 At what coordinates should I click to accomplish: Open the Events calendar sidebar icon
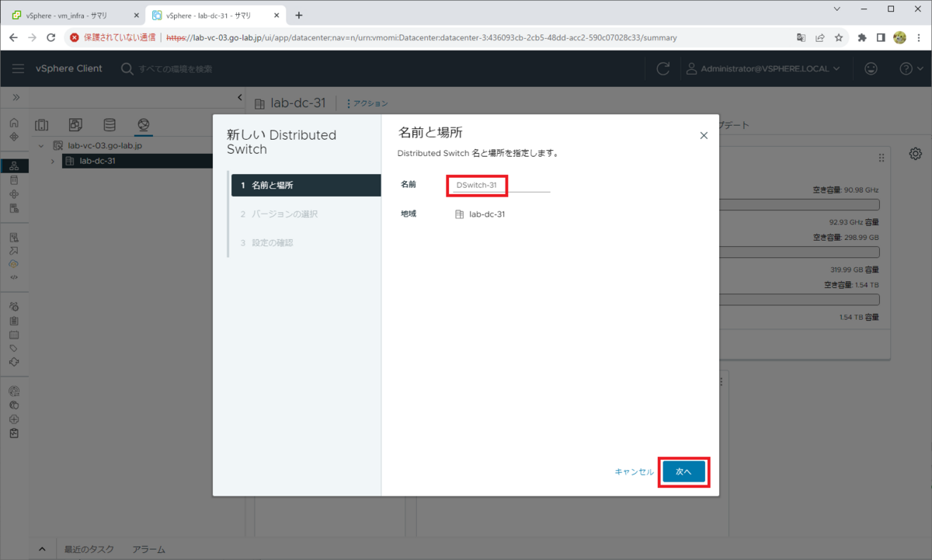(14, 335)
